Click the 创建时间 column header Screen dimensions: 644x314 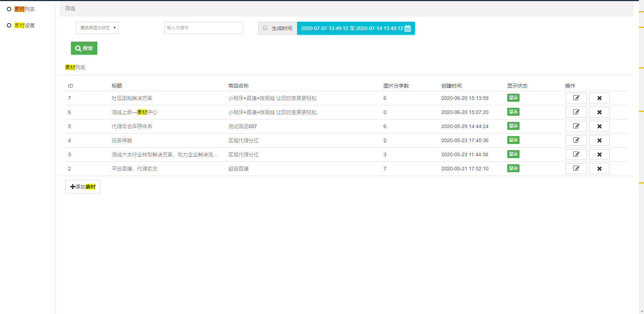point(452,86)
